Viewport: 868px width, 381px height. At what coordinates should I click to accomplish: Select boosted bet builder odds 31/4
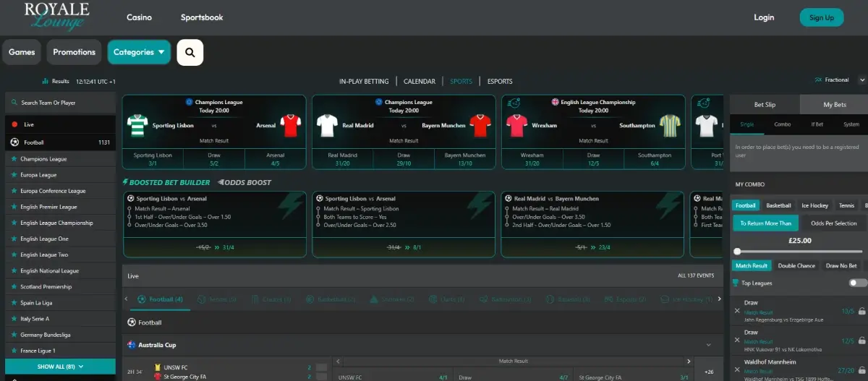click(229, 247)
